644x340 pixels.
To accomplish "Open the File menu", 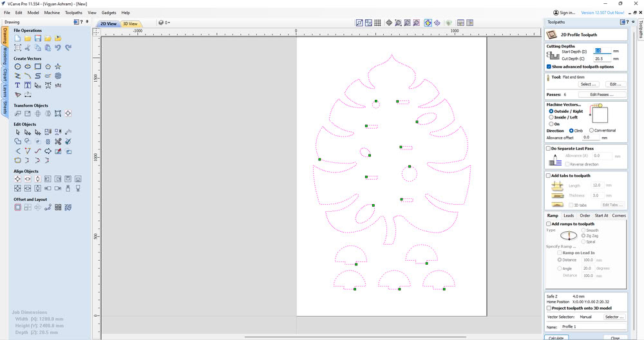I will click(x=7, y=13).
